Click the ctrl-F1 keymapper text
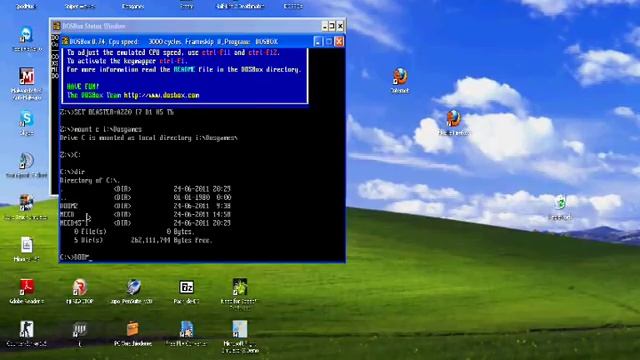 173,61
